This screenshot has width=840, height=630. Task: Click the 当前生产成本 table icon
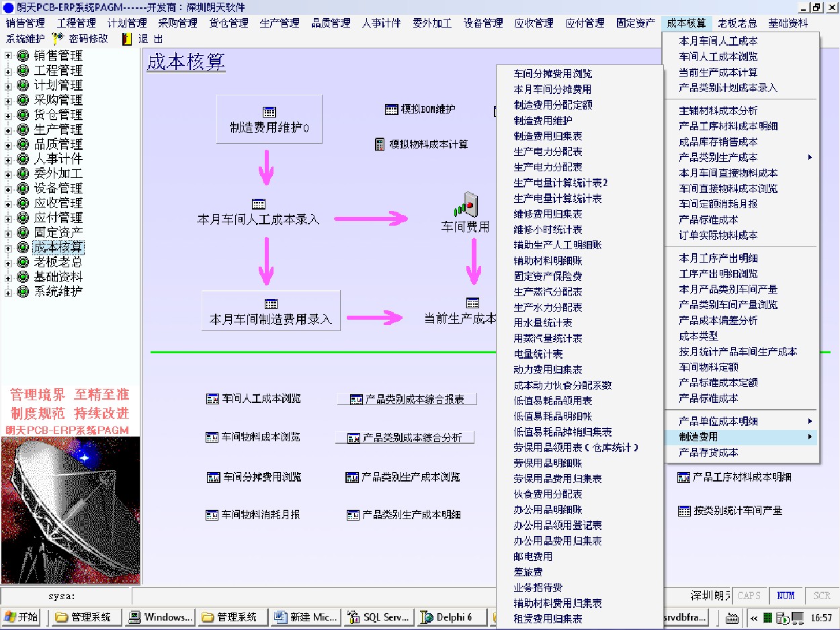(473, 303)
